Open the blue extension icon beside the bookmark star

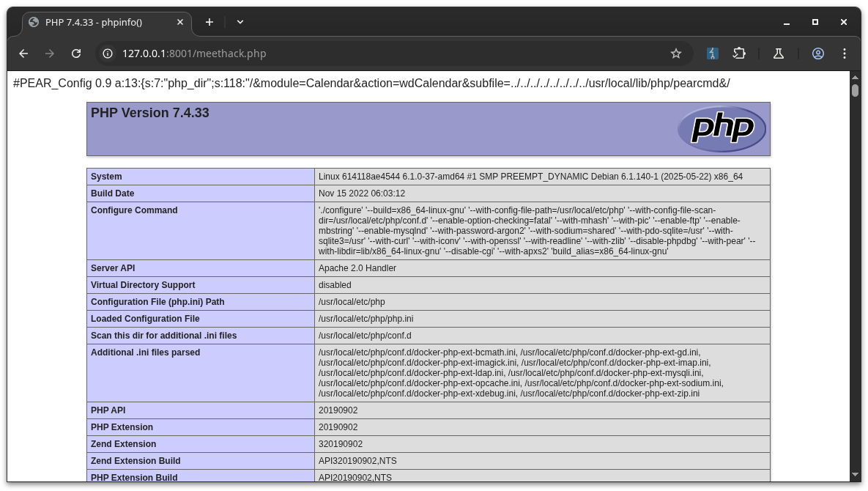[x=713, y=53]
